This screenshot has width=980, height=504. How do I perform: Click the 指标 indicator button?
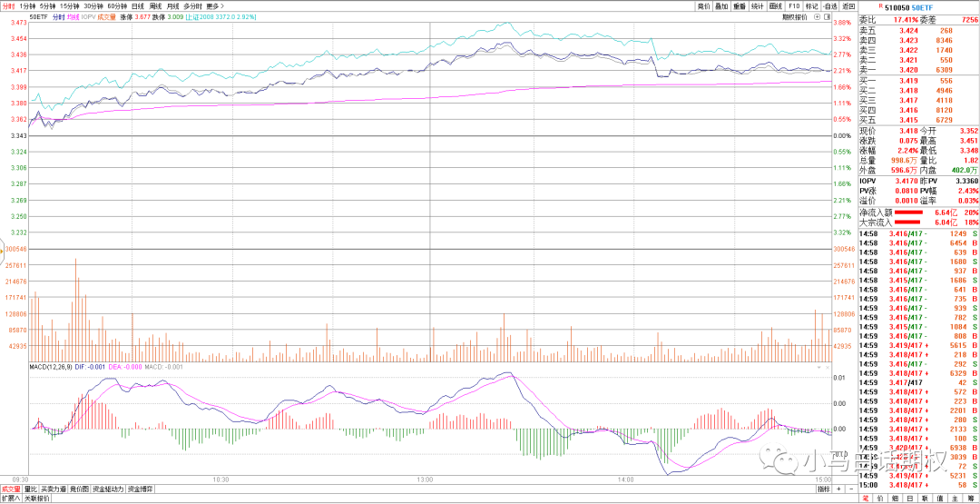click(x=824, y=489)
